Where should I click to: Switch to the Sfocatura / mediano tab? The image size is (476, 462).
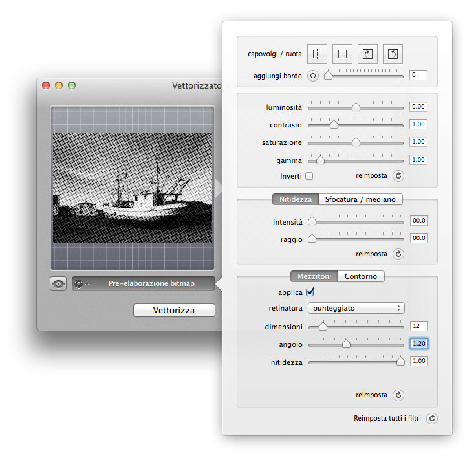click(x=360, y=199)
